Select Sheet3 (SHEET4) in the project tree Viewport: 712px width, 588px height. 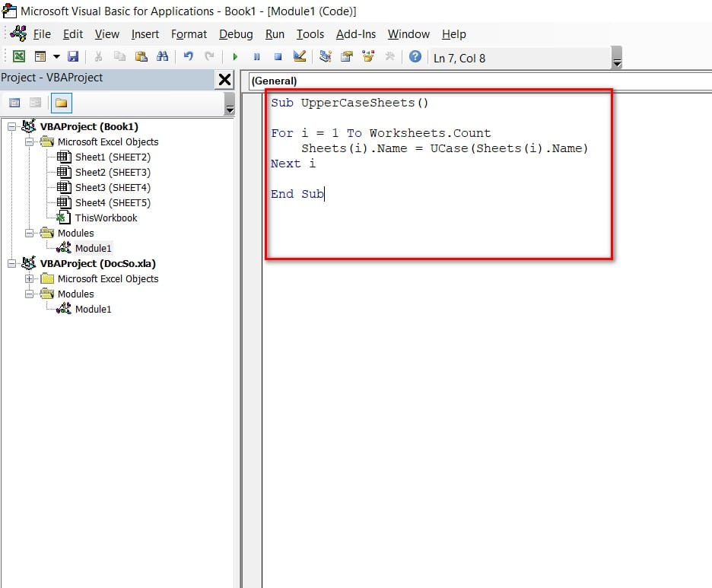click(x=113, y=188)
